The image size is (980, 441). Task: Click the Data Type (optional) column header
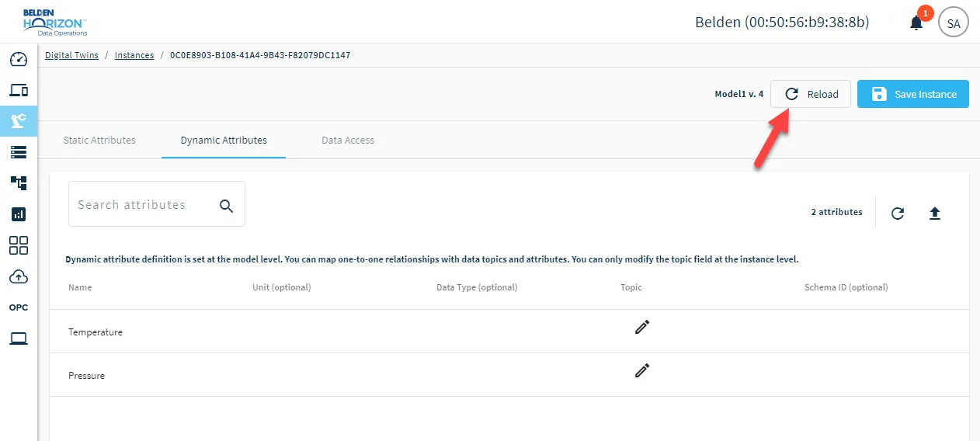click(477, 287)
